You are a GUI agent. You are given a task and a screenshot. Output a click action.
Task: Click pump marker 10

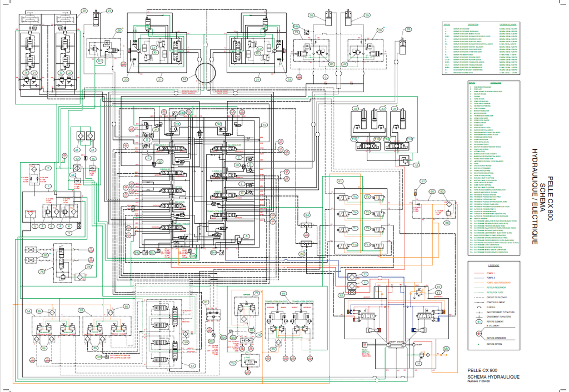438,287
